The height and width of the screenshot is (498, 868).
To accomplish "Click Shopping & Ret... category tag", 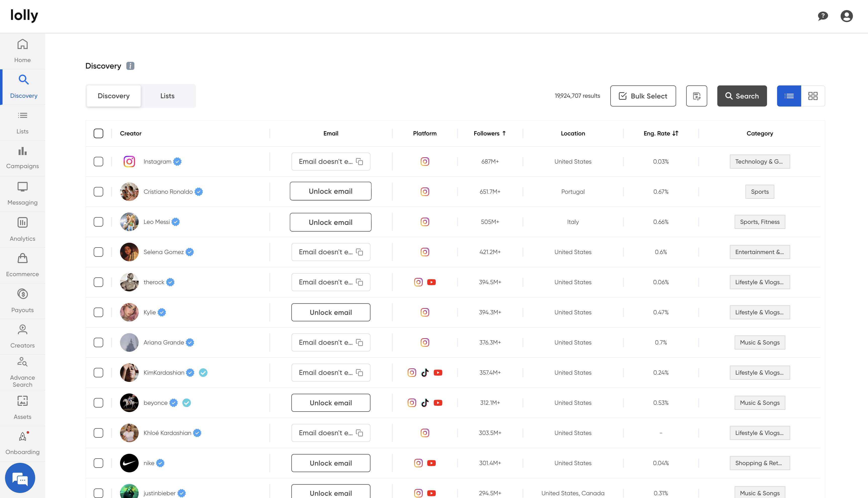I will [x=760, y=463].
